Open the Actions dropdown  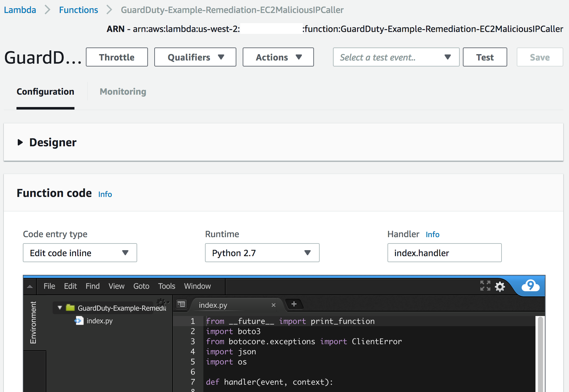(x=278, y=57)
